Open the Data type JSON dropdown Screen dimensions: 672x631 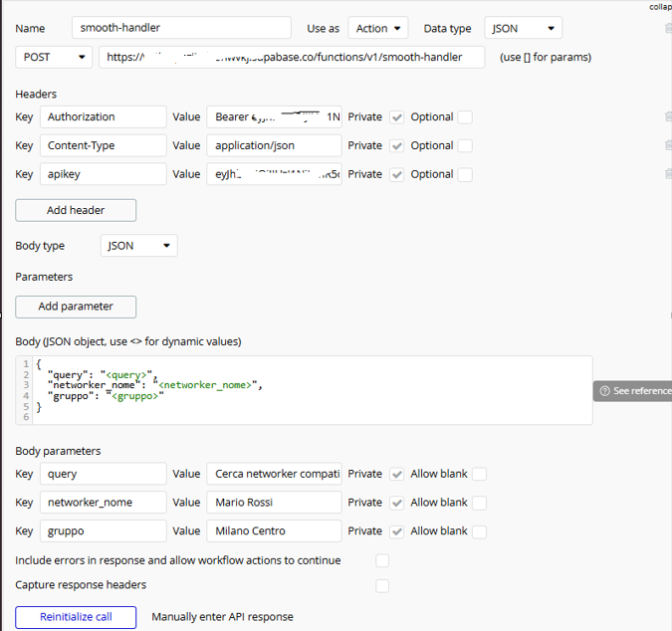pyautogui.click(x=523, y=29)
